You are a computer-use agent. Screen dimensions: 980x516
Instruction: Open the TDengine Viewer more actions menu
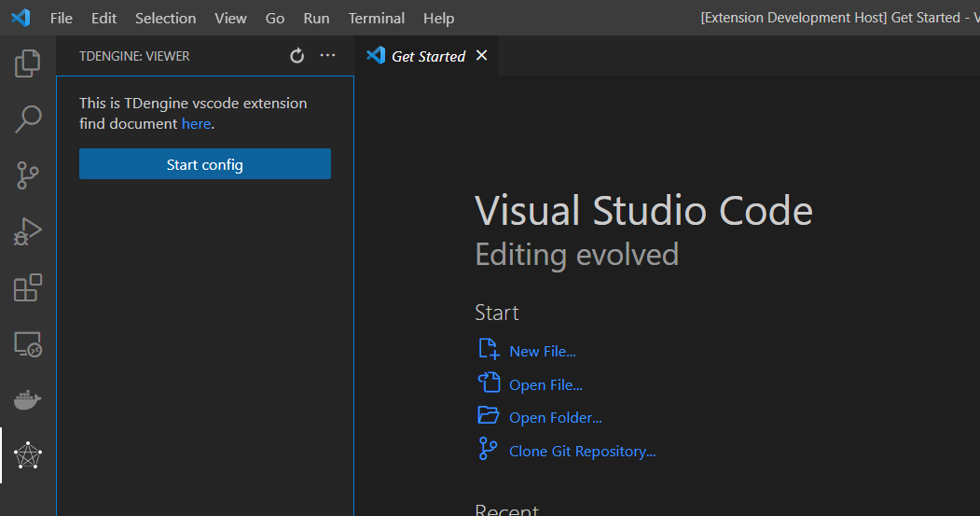(327, 56)
